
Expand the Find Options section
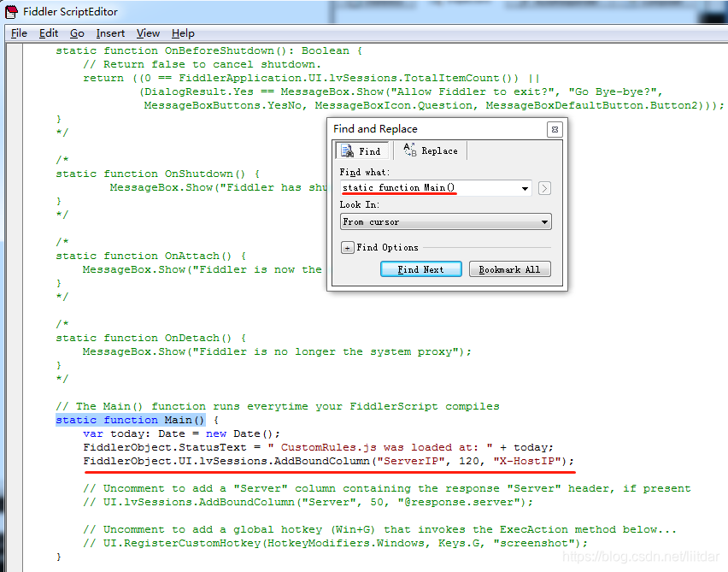347,248
